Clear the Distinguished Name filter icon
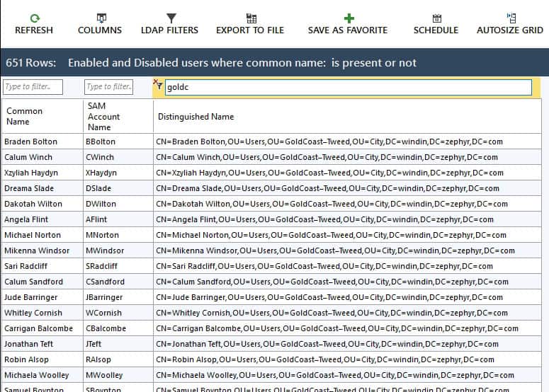Viewport: 549px width, 392px height. [x=157, y=84]
